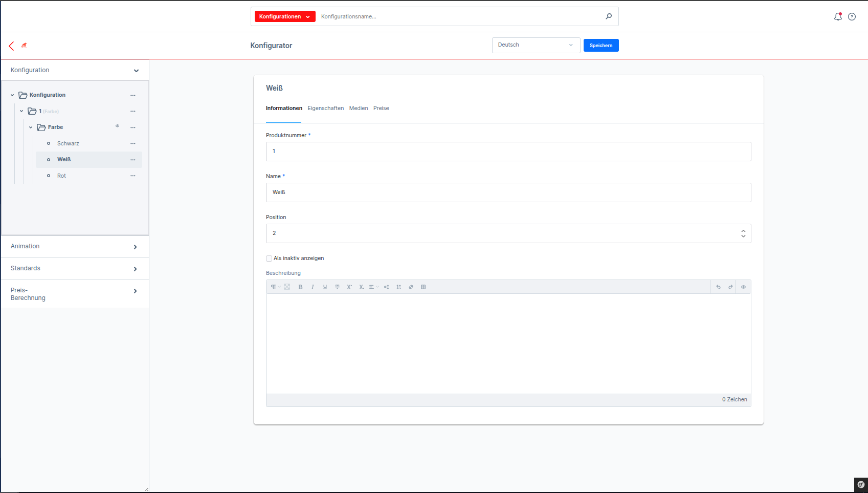
Task: Expand the Animation sidebar section
Action: pos(75,247)
